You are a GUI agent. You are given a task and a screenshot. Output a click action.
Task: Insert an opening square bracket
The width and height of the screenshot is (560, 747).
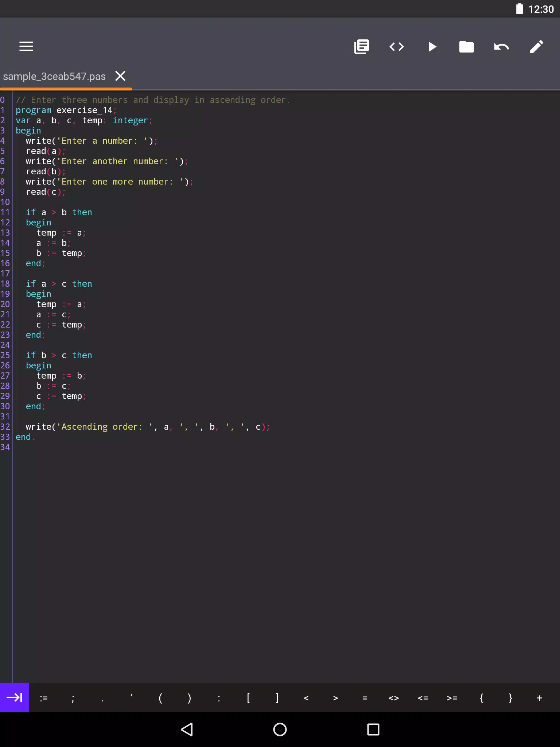(x=248, y=698)
